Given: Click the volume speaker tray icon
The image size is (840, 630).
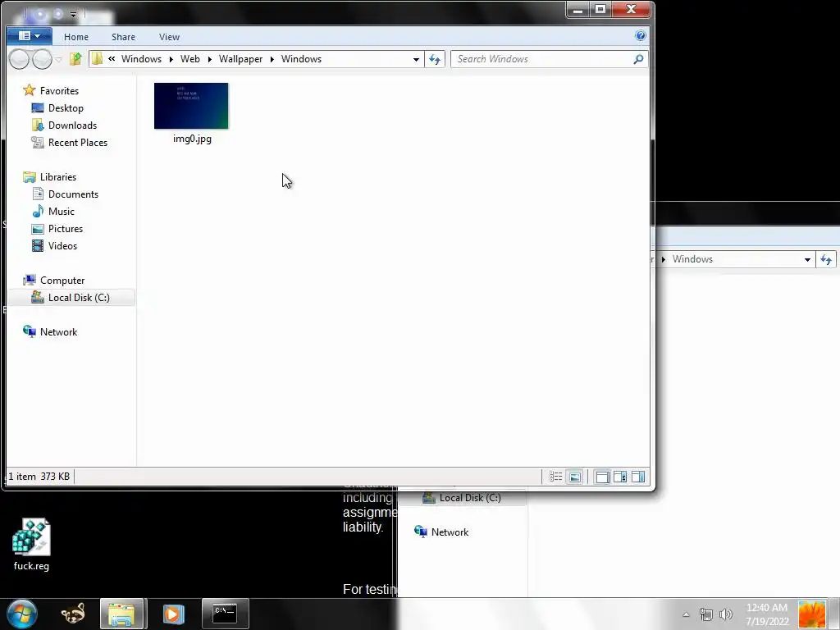Looking at the screenshot, I should [726, 614].
